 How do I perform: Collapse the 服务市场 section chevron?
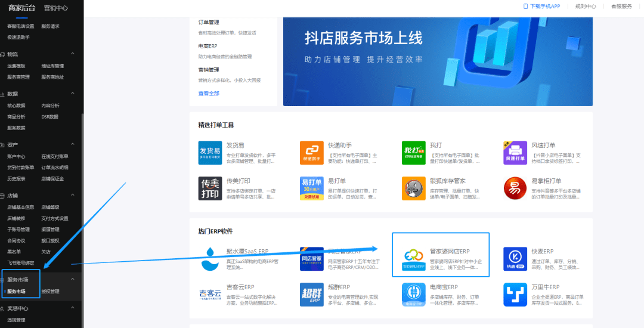tap(73, 279)
